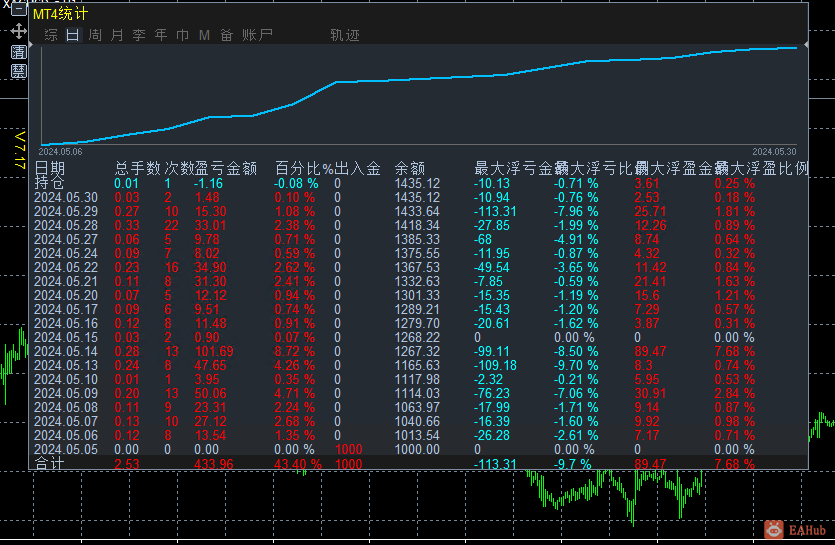Open the 周 weekly statistics tab

[95, 35]
